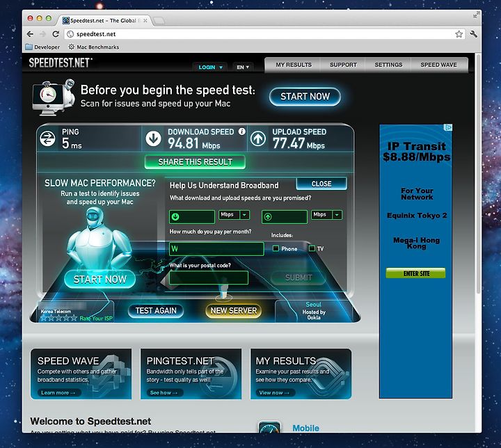Click Learn more in Speed Wave card

click(58, 392)
